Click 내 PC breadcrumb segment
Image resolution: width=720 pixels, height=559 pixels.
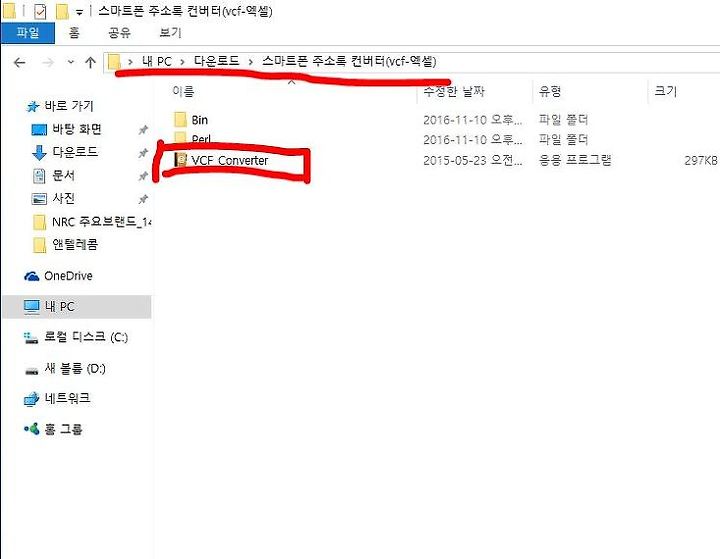pos(157,61)
